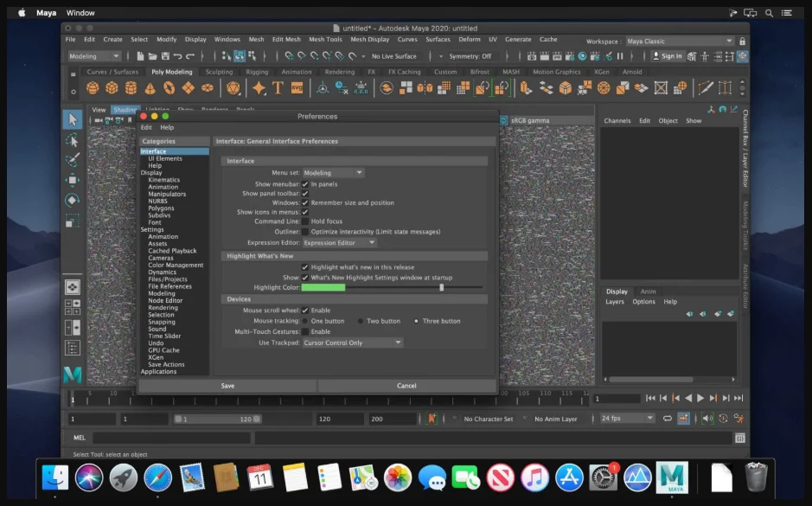Image resolution: width=812 pixels, height=506 pixels.
Task: Uncheck Show panel toolbar checkbox
Action: coord(305,194)
